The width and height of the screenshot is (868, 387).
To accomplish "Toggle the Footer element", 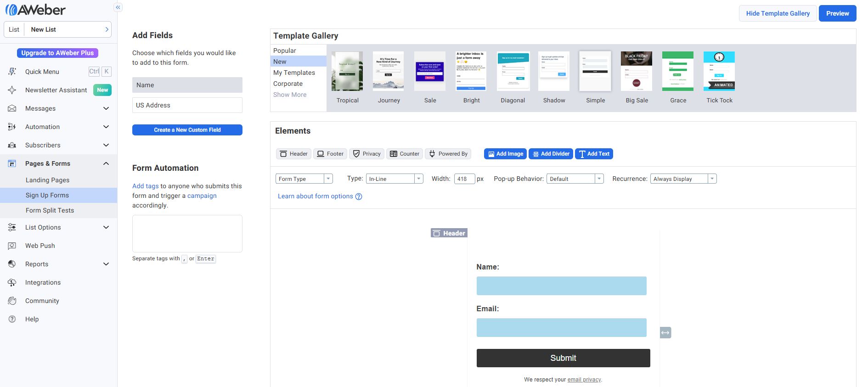I will pyautogui.click(x=330, y=154).
